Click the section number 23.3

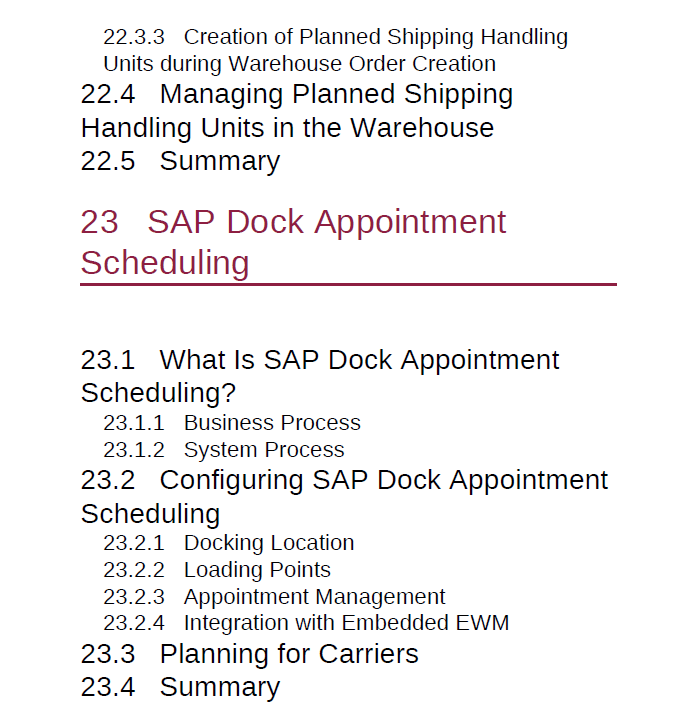coord(108,654)
